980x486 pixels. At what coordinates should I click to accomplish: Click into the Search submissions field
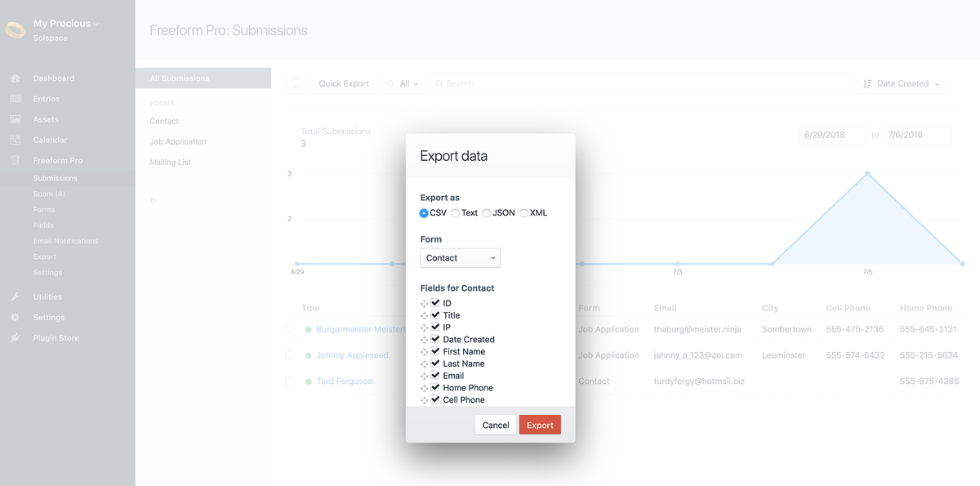640,83
